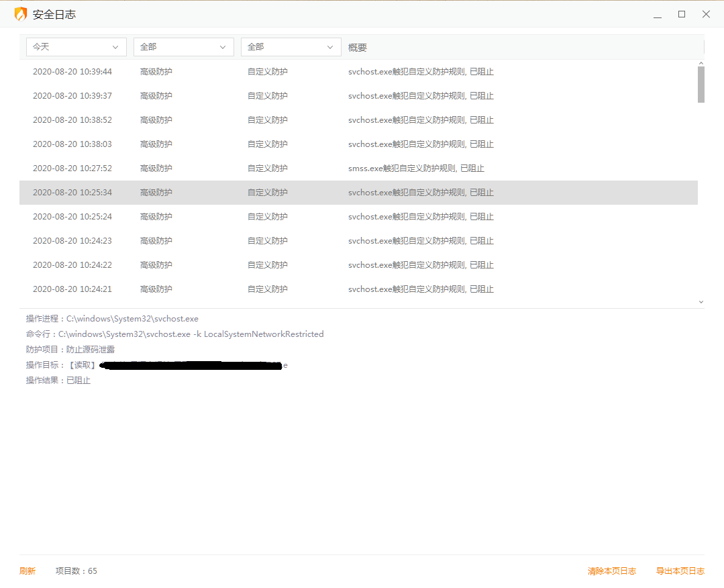Click 导出本页日志 to export logs
Image resolution: width=724 pixels, height=588 pixels.
(680, 571)
